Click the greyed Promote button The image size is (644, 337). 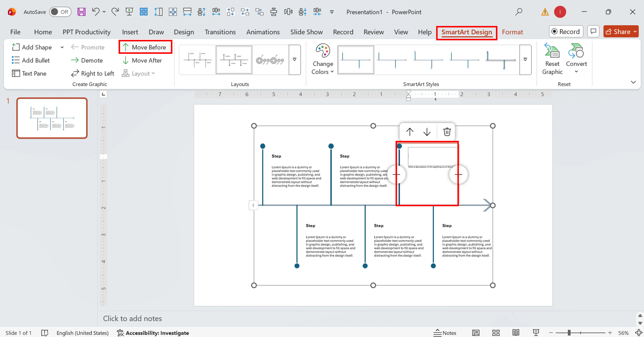coord(88,47)
